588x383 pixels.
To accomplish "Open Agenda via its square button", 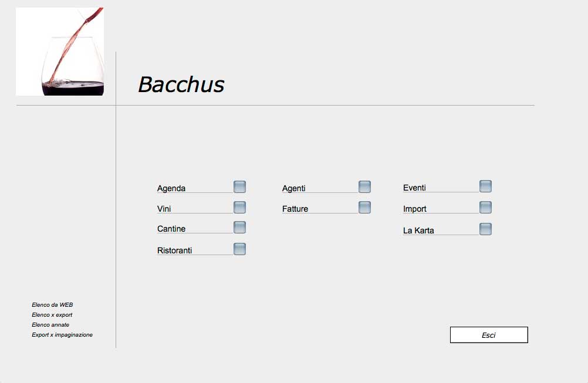I will coord(239,187).
